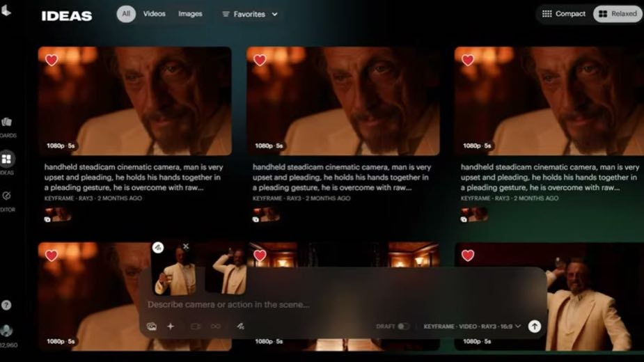Click the first card's 'handheld steadicam' prompt text
The image size is (644, 362).
[x=134, y=178]
